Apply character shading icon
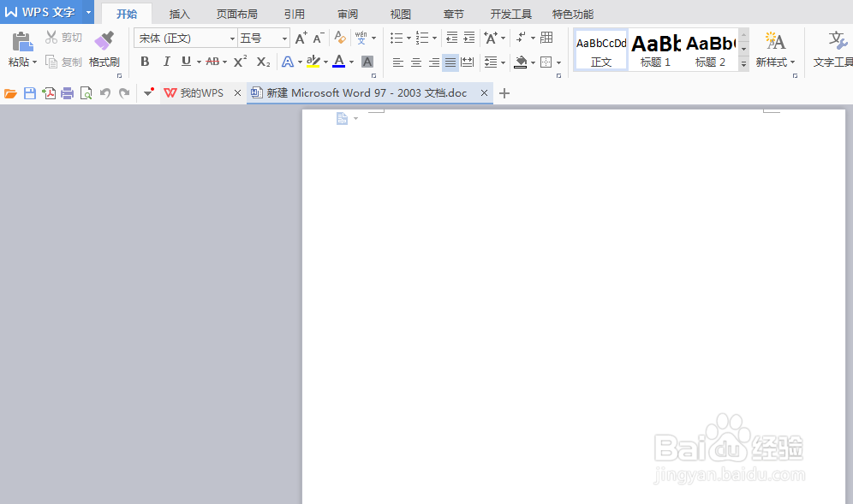853x504 pixels. pos(367,62)
